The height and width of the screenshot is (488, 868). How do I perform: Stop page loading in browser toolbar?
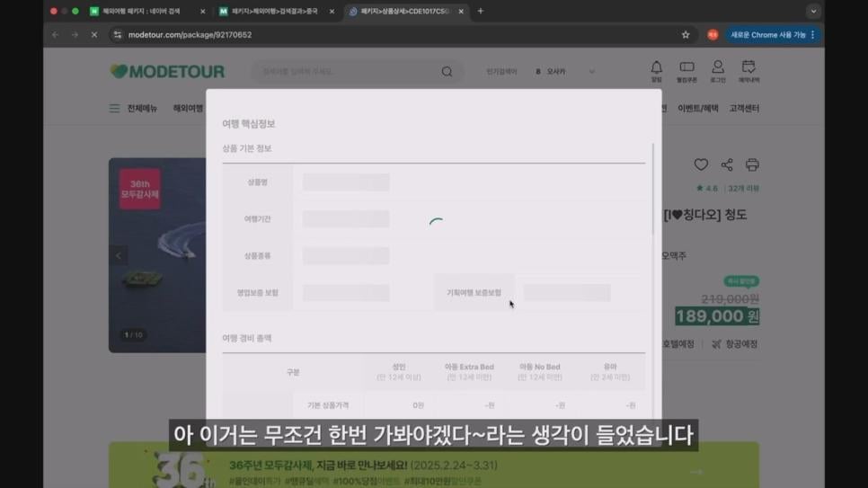[93, 35]
